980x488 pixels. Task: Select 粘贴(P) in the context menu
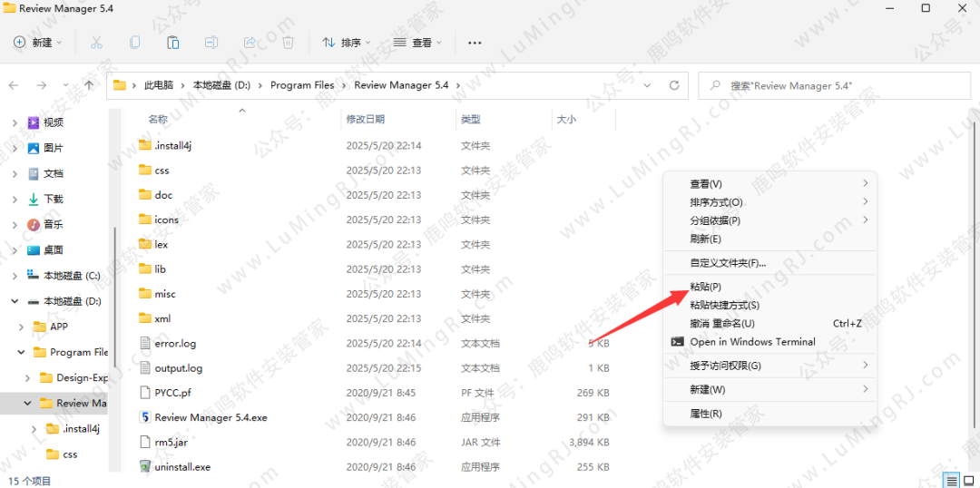(x=705, y=287)
